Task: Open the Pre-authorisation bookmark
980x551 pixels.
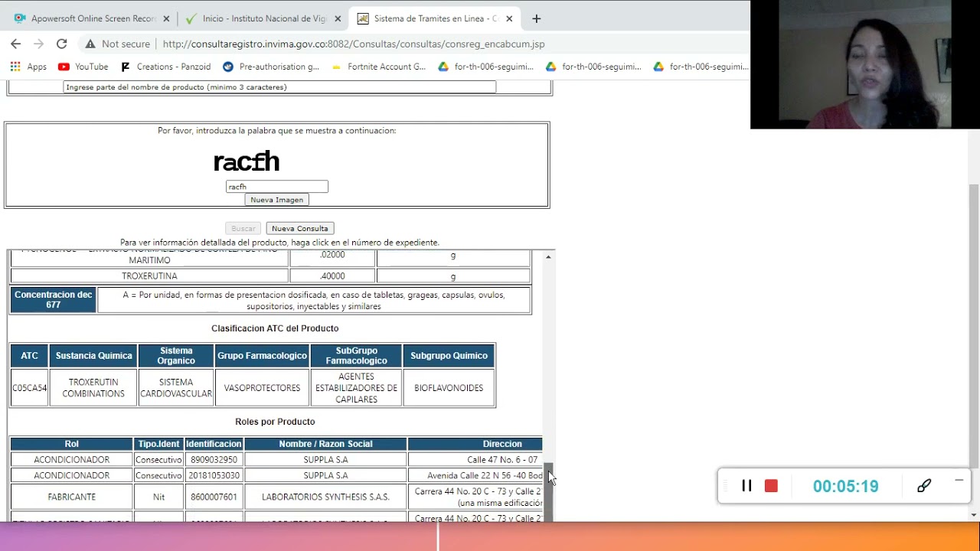Action: coord(271,67)
